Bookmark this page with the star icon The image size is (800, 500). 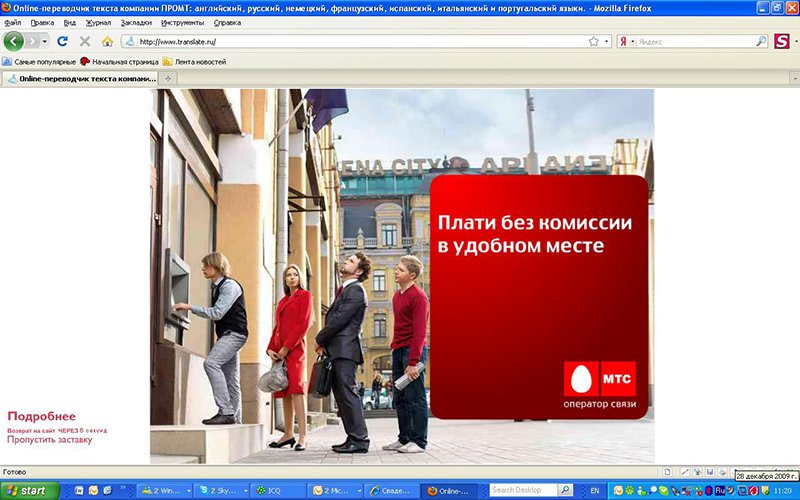(x=593, y=41)
